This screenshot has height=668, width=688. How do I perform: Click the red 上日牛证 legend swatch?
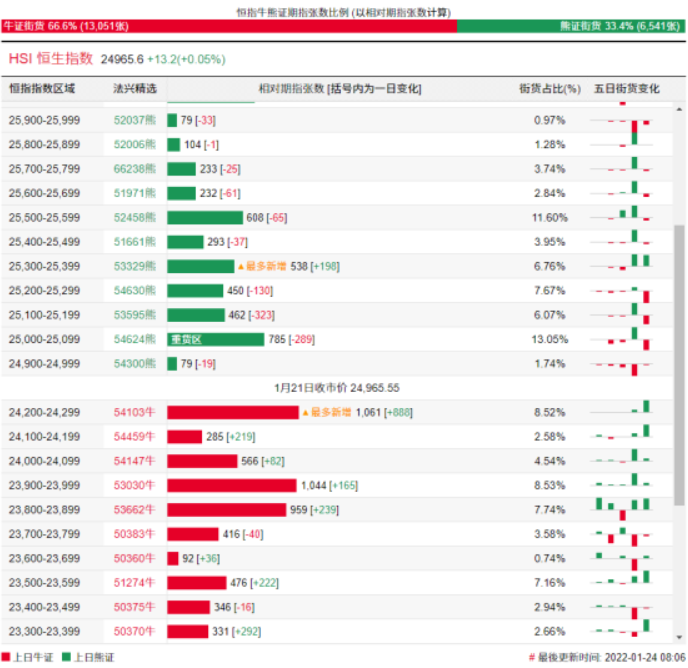click(11, 657)
